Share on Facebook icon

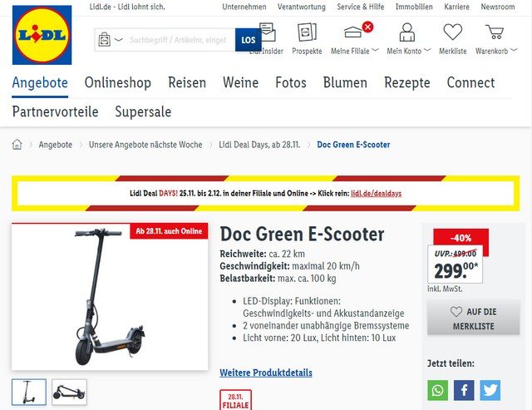[x=464, y=390]
